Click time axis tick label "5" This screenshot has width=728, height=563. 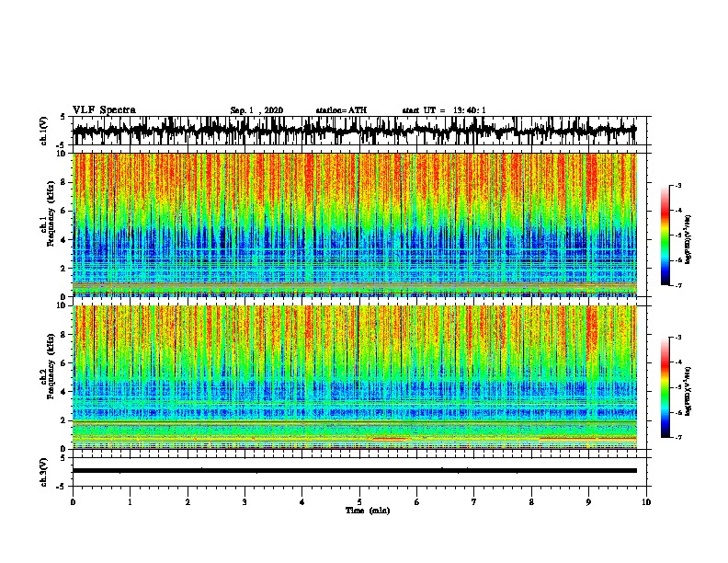[x=359, y=502]
